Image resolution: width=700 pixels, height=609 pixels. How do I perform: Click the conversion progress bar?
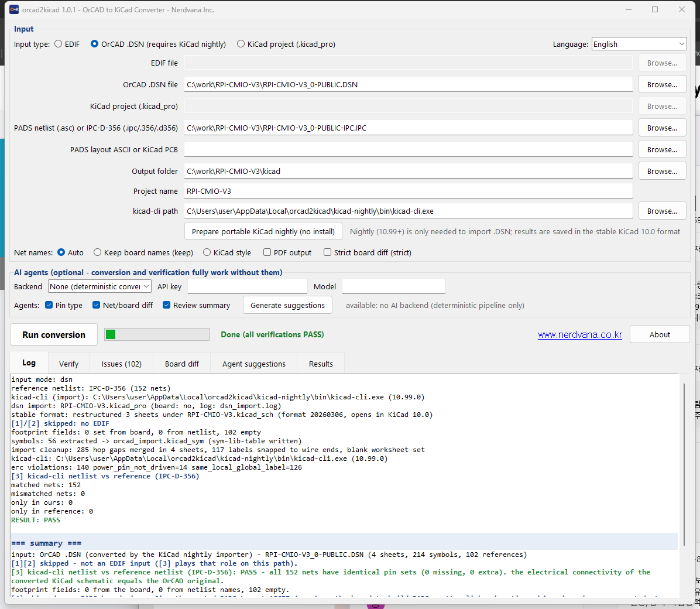point(157,334)
